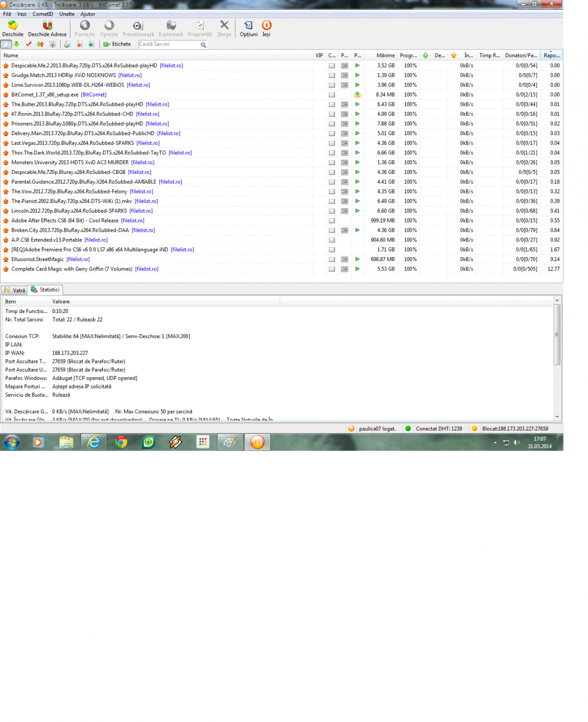This screenshot has width=588, height=722.
Task: Click the Blocat:188.173.203.227:27659 status entry
Action: coord(510,429)
